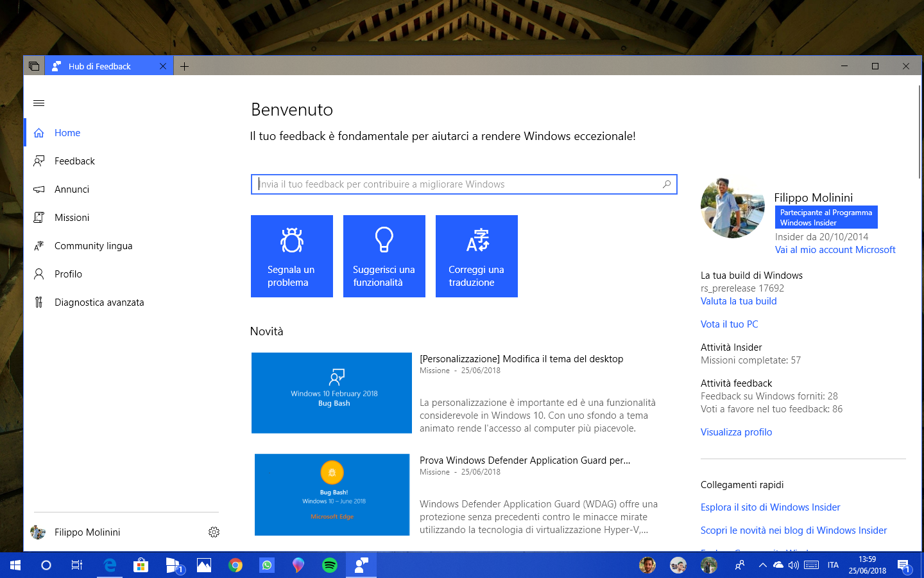
Task: Open Photos app from taskbar
Action: pyautogui.click(x=204, y=565)
